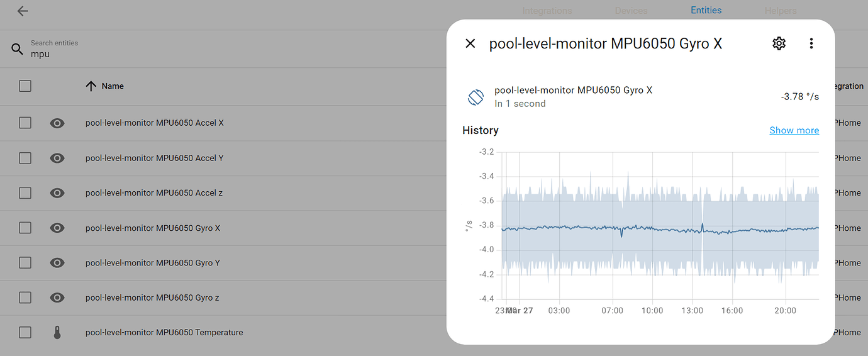This screenshot has height=356, width=868.
Task: Check the box for MPU6050 Accel Y
Action: click(25, 158)
